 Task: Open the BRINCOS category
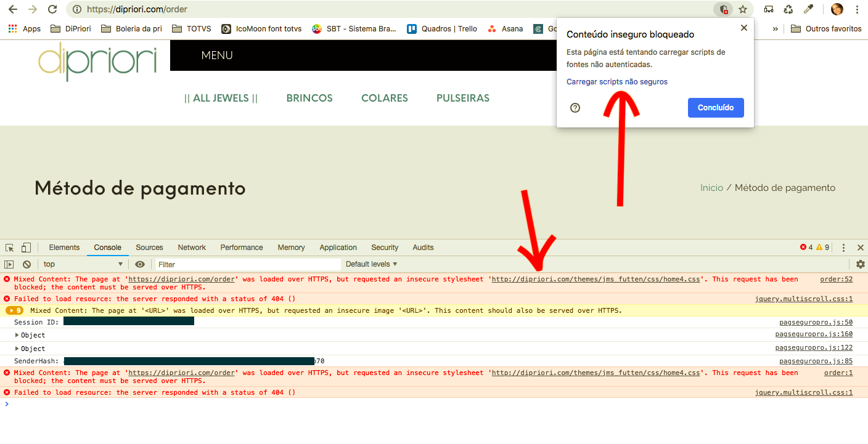pyautogui.click(x=309, y=98)
